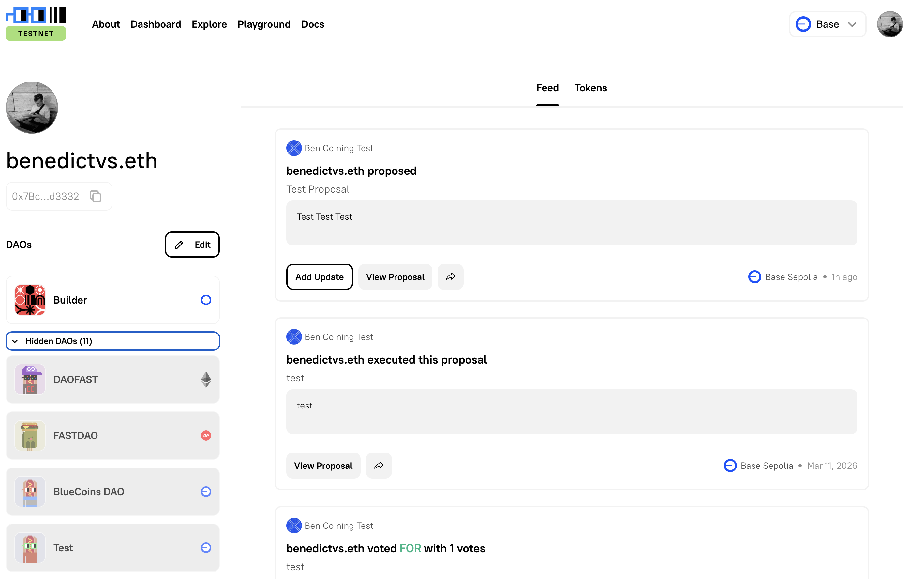This screenshot has width=924, height=579.
Task: Share the Test Proposal feed item
Action: 450,276
